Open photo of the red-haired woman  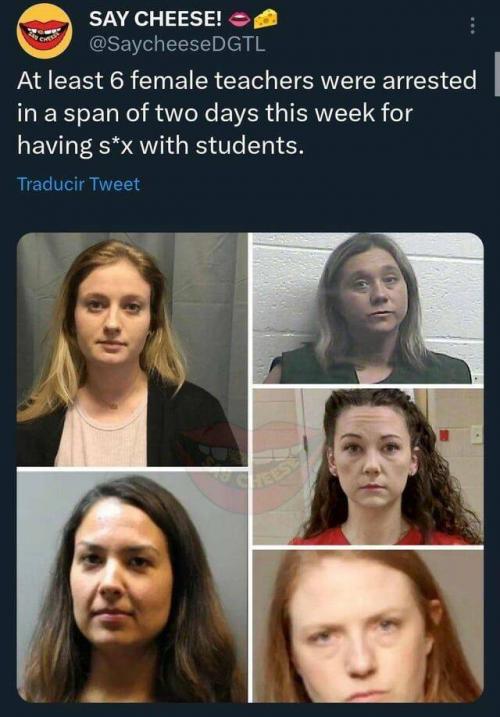368,626
